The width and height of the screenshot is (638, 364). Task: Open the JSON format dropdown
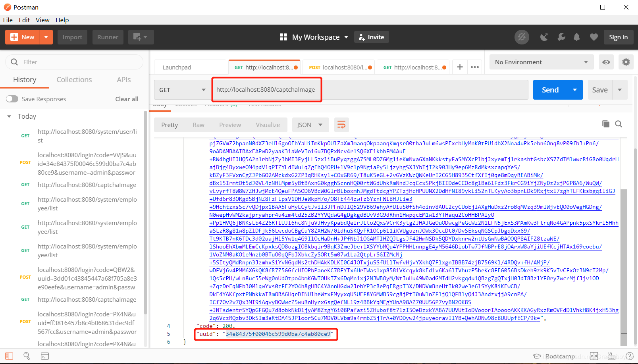(x=310, y=125)
